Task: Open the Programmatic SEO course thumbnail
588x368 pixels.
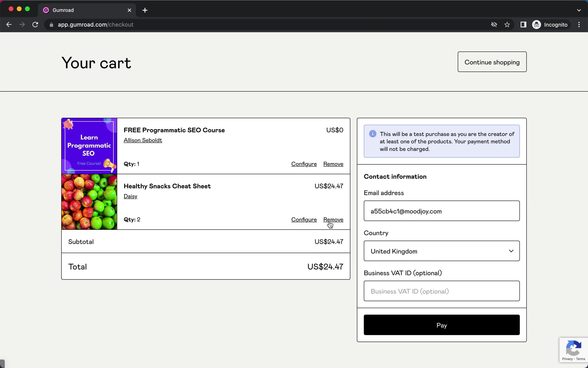Action: click(x=89, y=146)
